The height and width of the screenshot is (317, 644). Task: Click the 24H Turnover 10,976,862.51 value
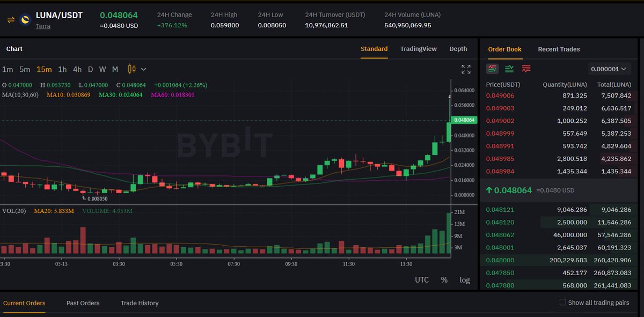[326, 25]
